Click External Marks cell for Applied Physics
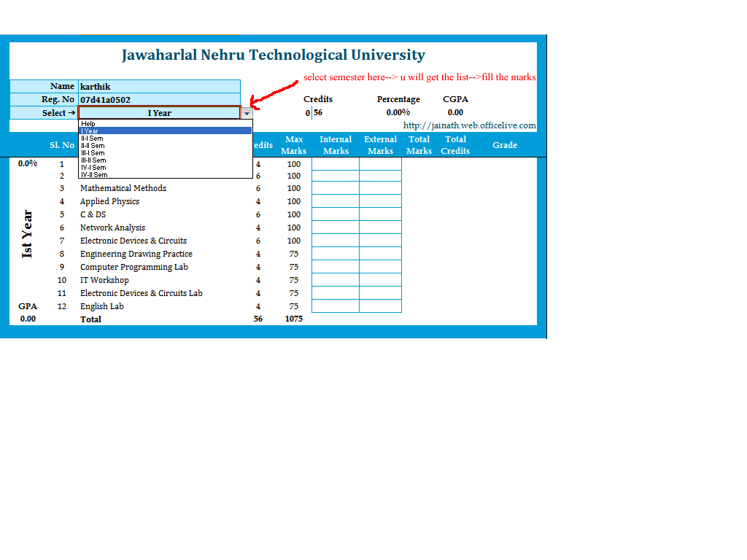The height and width of the screenshot is (560, 747). 380,201
